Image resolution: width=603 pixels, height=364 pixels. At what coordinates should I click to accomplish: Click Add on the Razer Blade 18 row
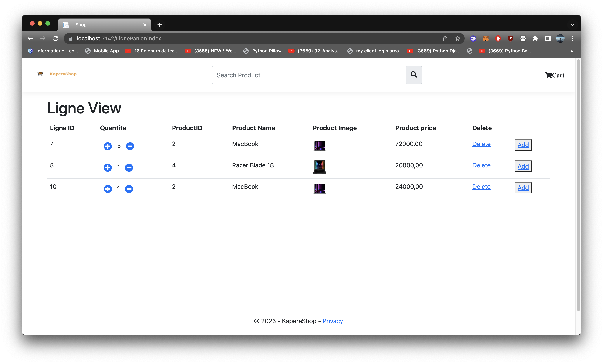pyautogui.click(x=523, y=166)
